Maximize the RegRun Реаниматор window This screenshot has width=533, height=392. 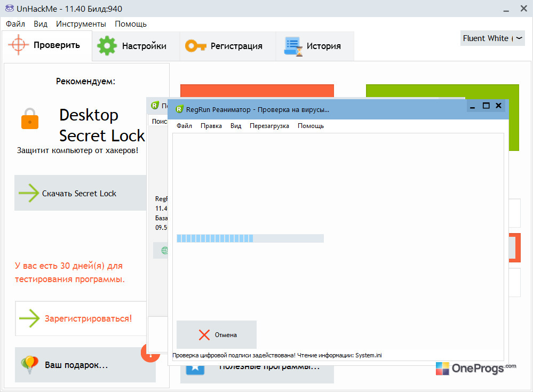(x=486, y=106)
